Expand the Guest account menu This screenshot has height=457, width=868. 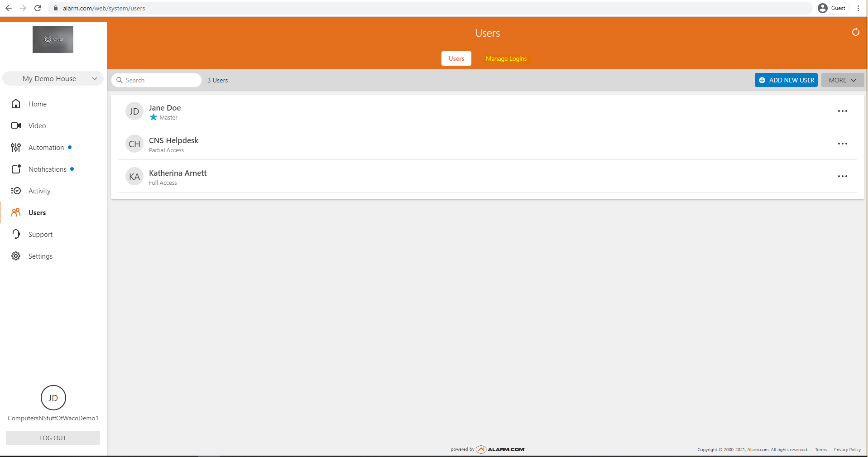click(x=833, y=8)
